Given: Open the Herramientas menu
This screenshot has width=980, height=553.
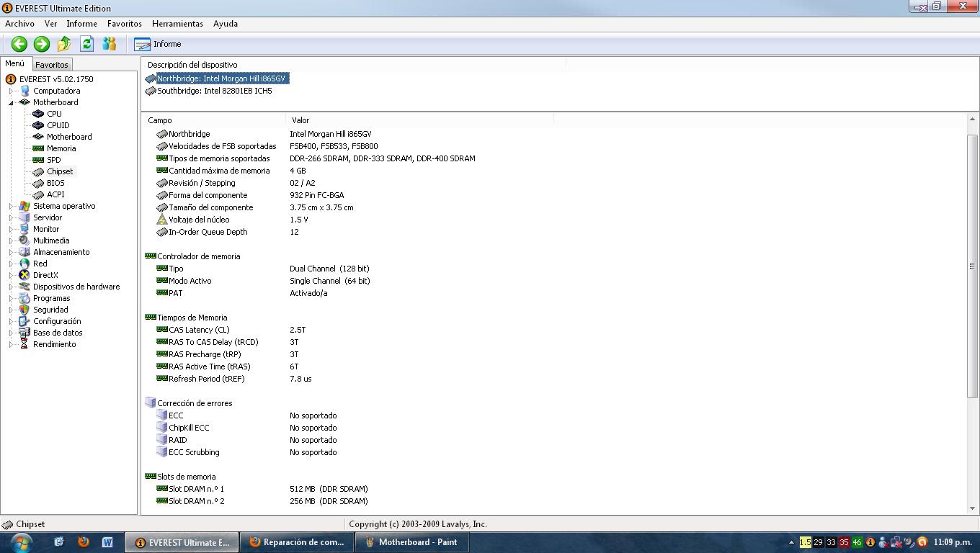Looking at the screenshot, I should click(177, 24).
